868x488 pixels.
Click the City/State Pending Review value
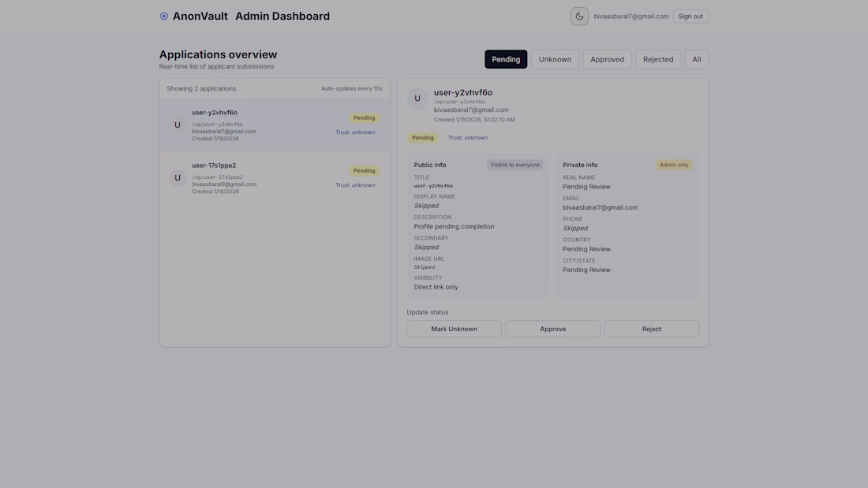pos(586,270)
